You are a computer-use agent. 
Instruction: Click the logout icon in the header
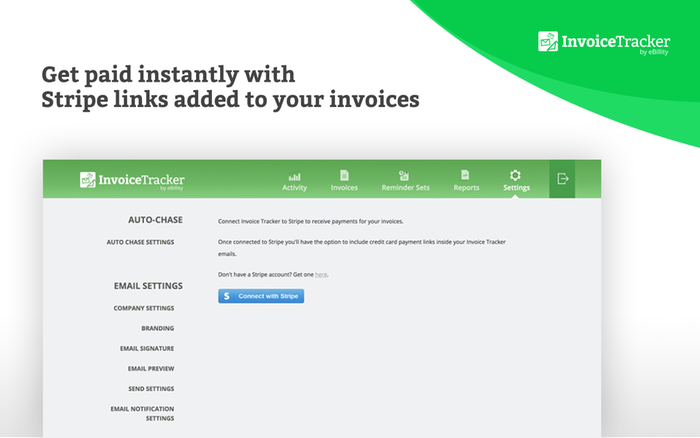point(562,179)
